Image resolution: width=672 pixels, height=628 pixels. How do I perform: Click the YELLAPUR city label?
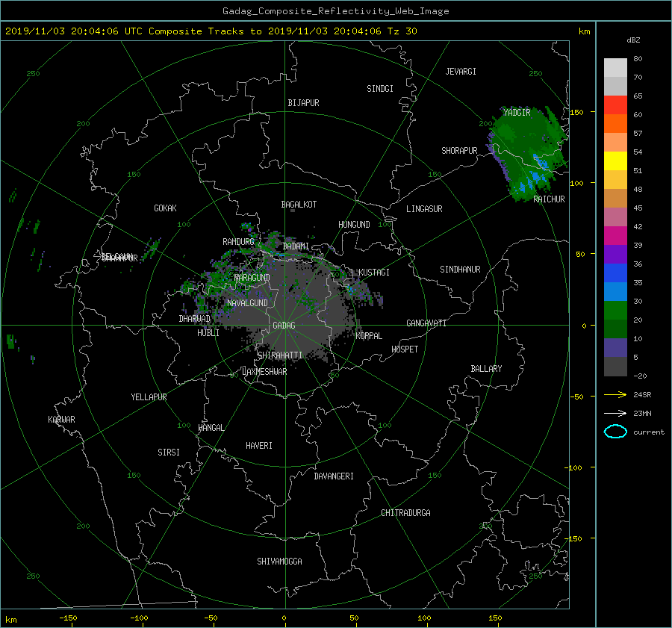tap(149, 397)
